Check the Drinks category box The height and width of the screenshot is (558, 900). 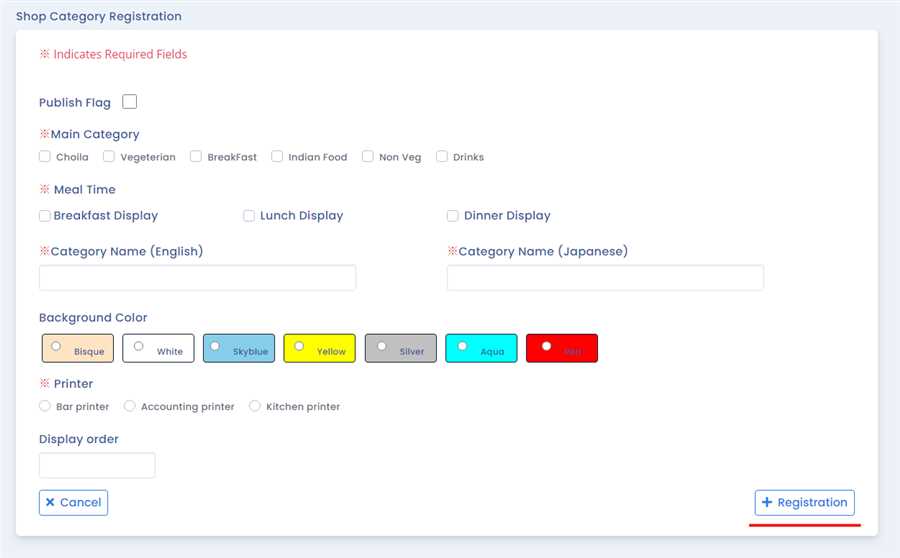442,157
